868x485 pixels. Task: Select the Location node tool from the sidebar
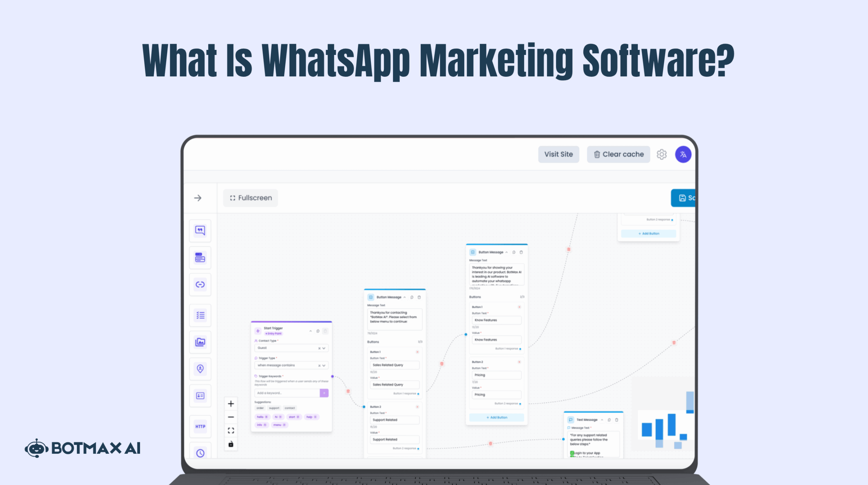point(200,369)
